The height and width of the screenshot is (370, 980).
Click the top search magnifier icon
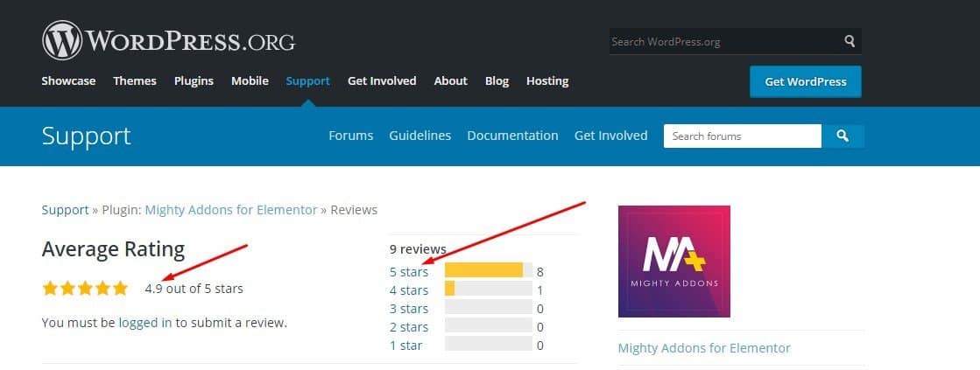(x=850, y=41)
